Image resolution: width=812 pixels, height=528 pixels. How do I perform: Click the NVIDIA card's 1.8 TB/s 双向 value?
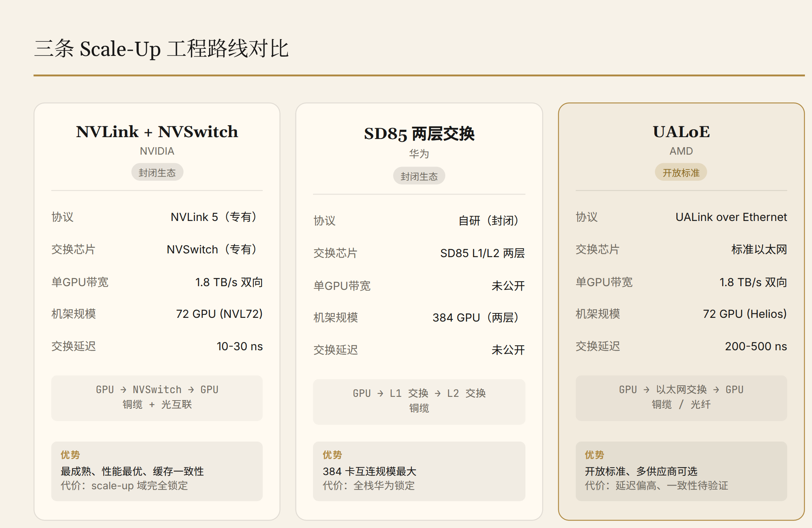[229, 282]
